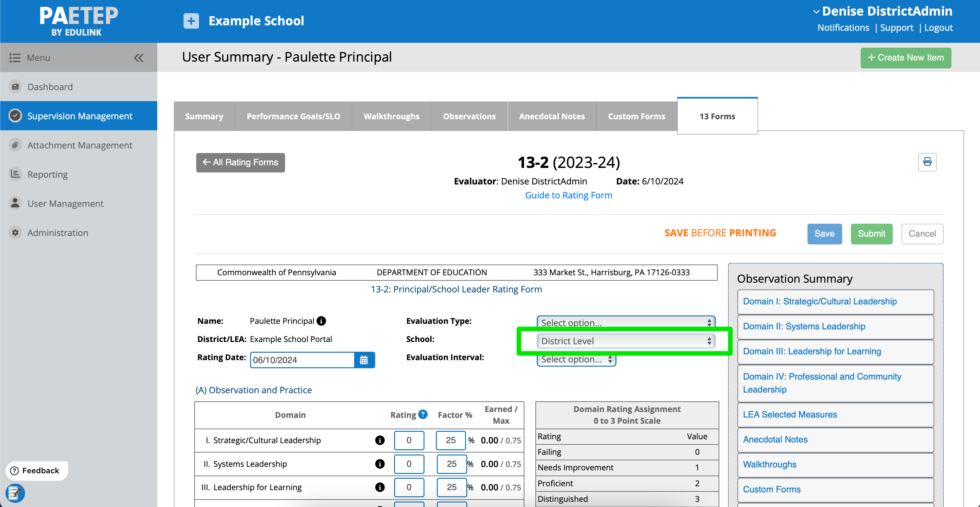Open the notepad icon at bottom left

[x=15, y=493]
